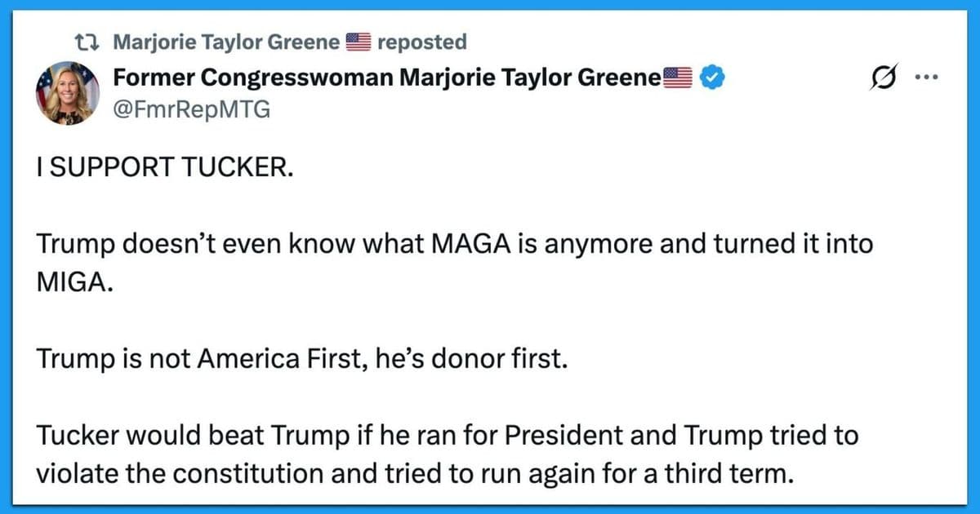
Task: Click the flag emoji beside the display name
Action: [x=679, y=77]
